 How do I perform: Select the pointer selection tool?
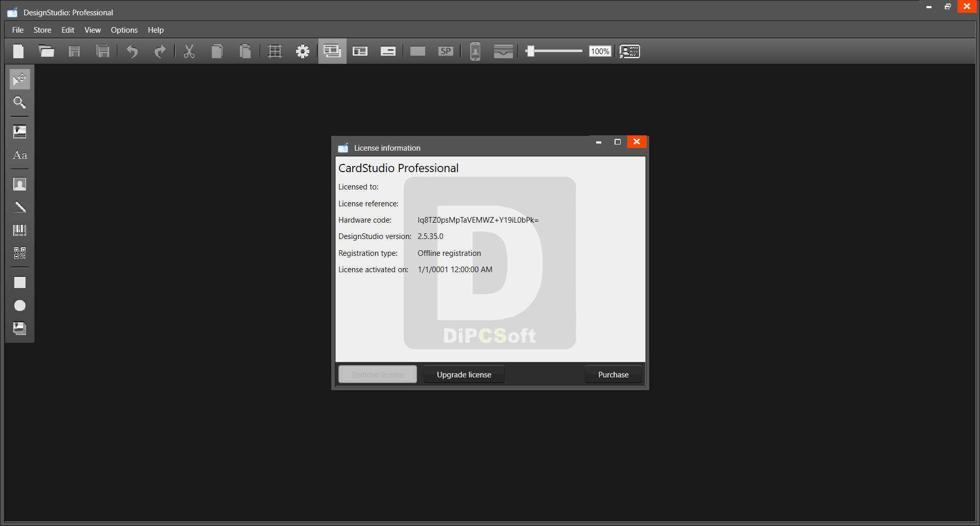pyautogui.click(x=20, y=79)
